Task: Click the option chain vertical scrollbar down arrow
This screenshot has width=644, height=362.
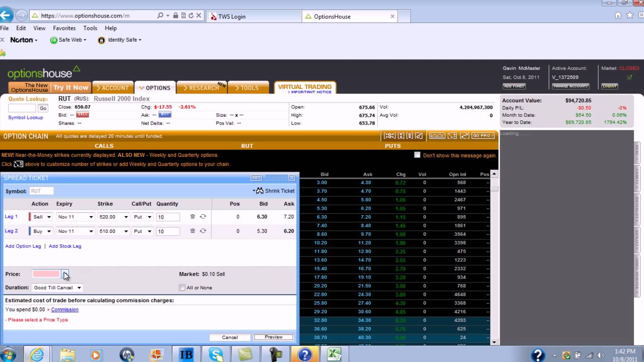Action: (494, 342)
